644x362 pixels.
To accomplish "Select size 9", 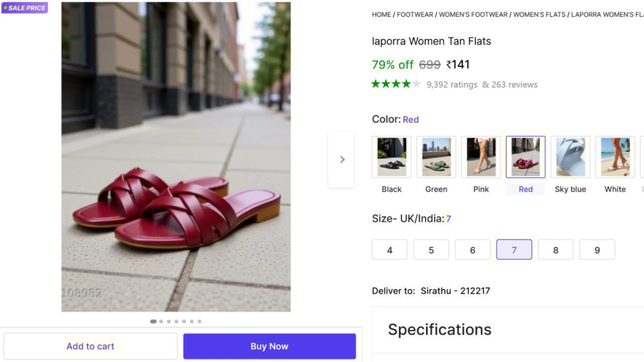I will click(597, 250).
